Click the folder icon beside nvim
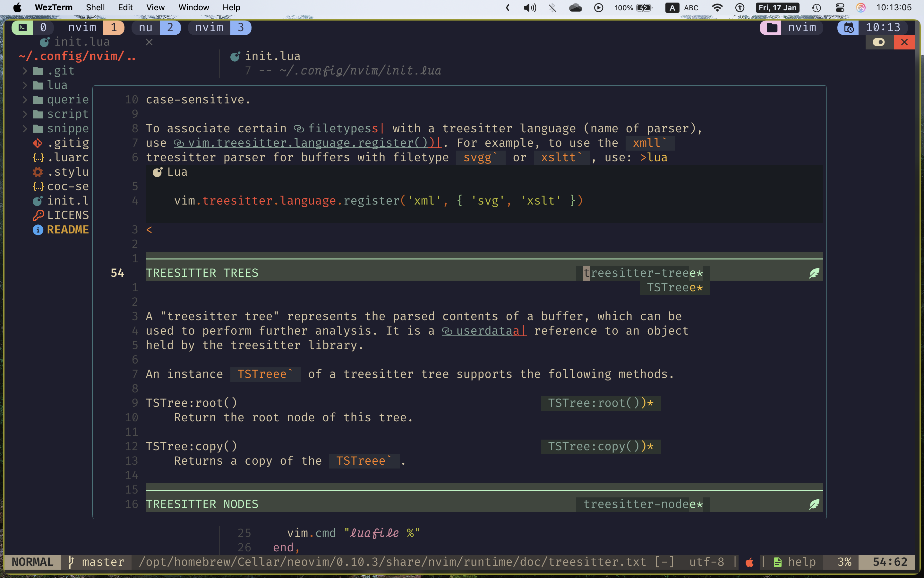This screenshot has height=578, width=924. (771, 28)
